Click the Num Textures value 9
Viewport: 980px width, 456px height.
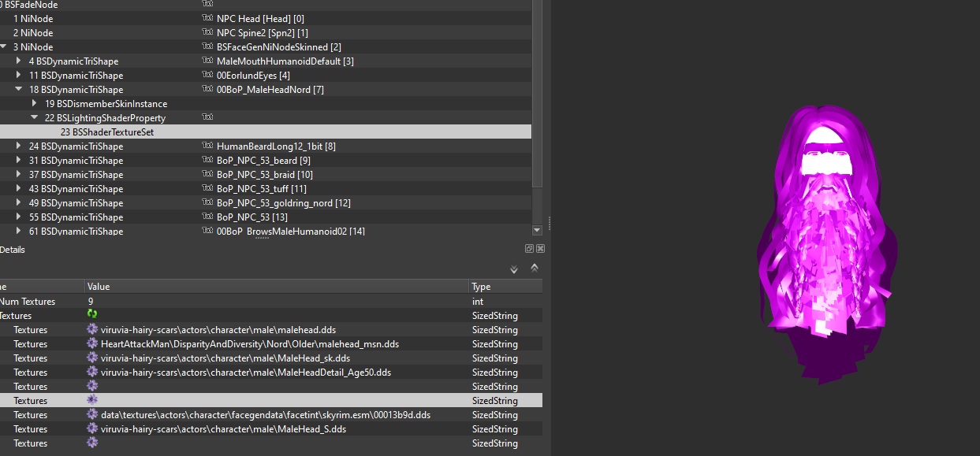point(91,301)
